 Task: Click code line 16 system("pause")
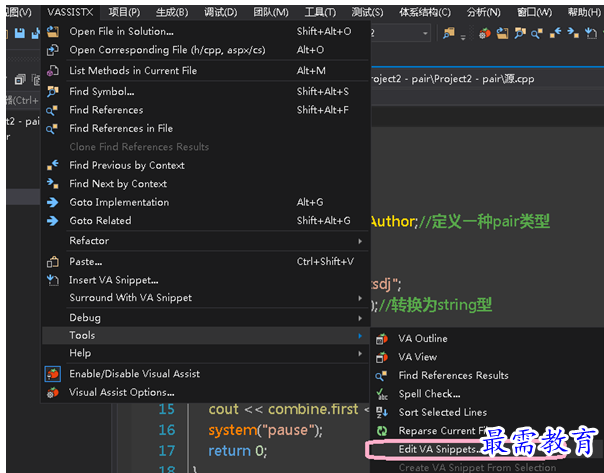265,430
